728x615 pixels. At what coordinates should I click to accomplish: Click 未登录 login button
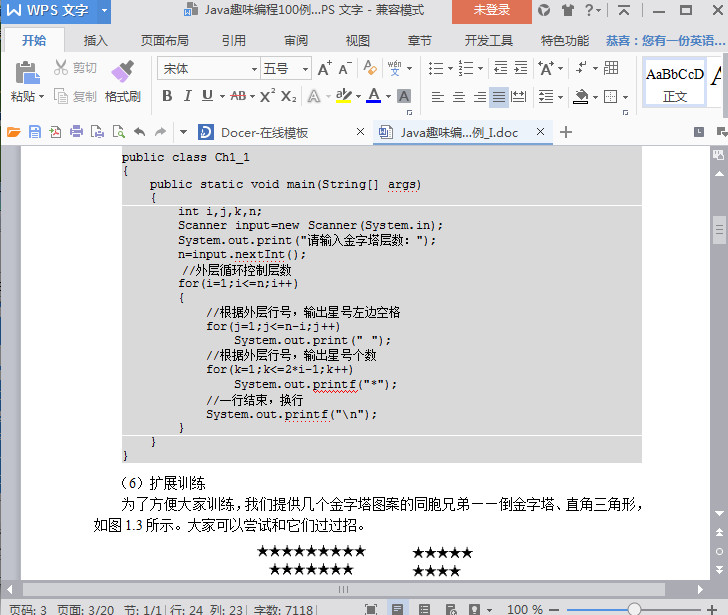pyautogui.click(x=492, y=10)
